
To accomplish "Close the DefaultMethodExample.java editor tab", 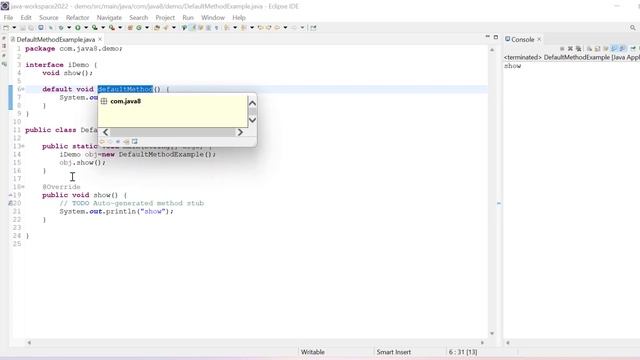I will click(100, 39).
